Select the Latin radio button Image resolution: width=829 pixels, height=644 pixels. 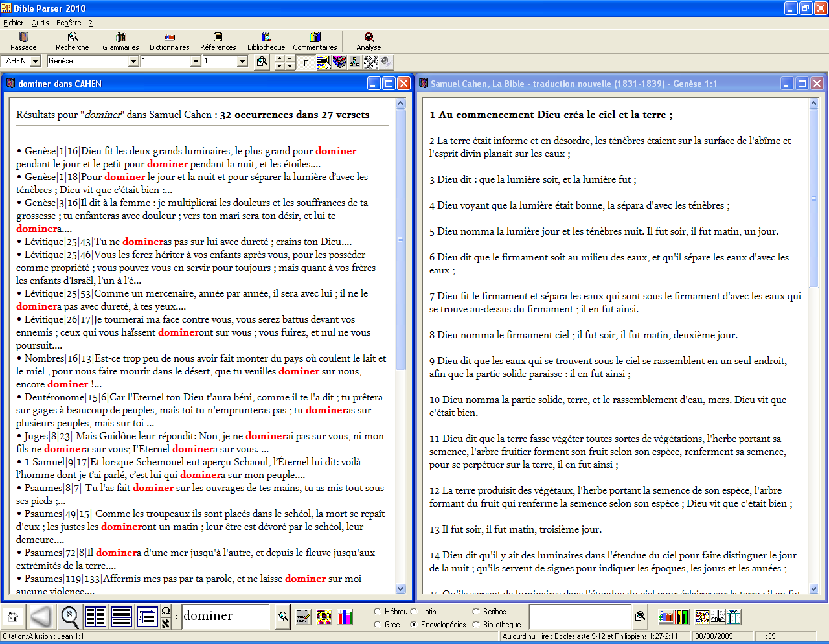pyautogui.click(x=414, y=611)
